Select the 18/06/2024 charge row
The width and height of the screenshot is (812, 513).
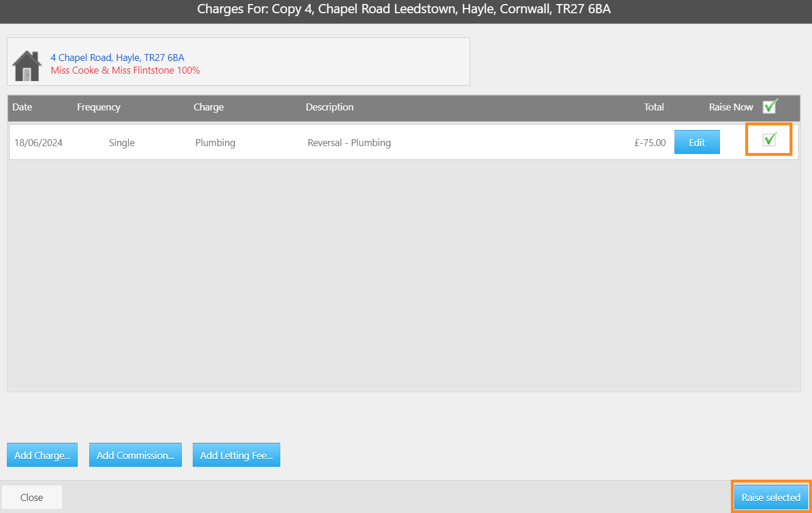click(403, 142)
